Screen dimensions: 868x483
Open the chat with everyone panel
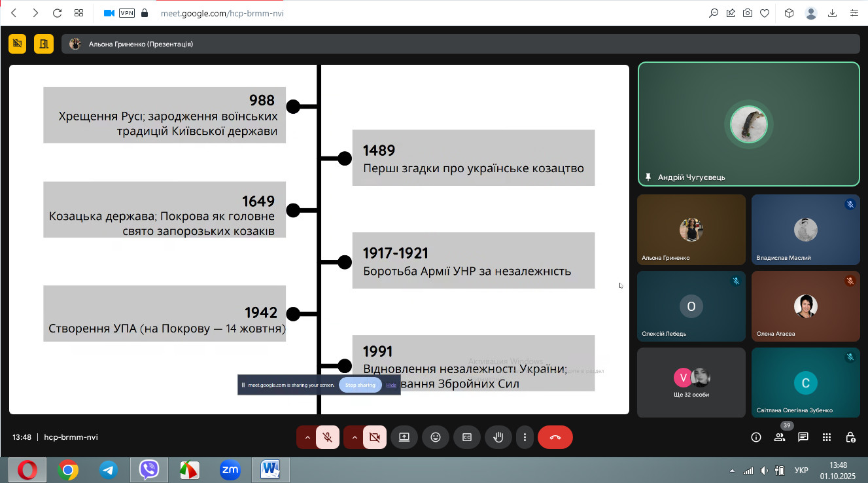[803, 437]
